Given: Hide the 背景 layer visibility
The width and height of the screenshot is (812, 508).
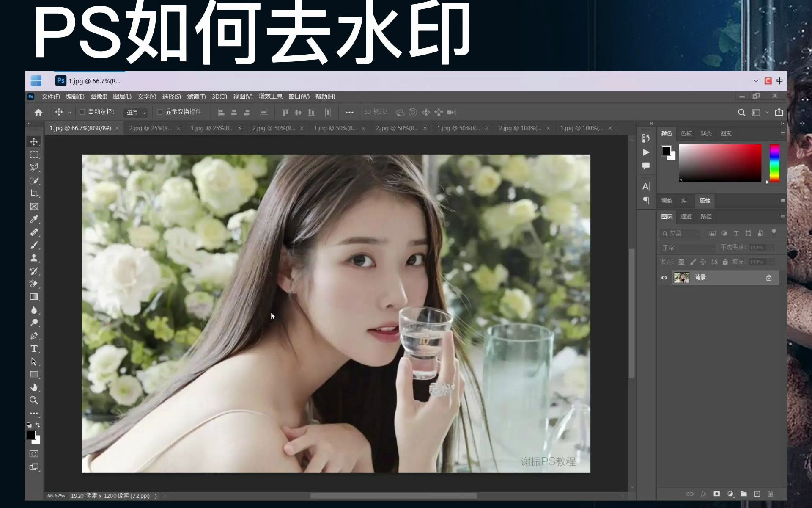Looking at the screenshot, I should pyautogui.click(x=664, y=278).
